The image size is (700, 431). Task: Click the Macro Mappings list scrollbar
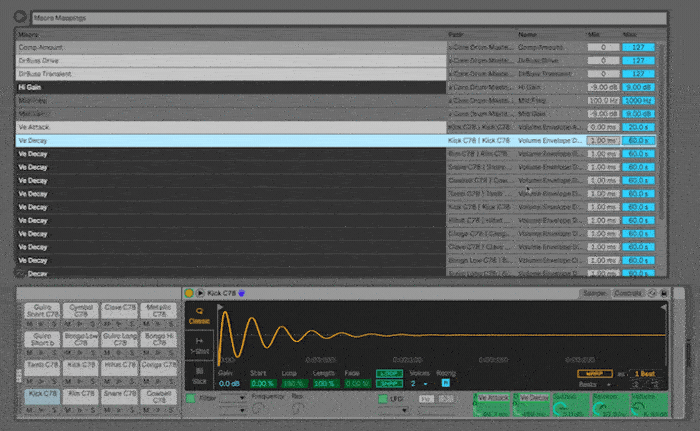[x=661, y=132]
